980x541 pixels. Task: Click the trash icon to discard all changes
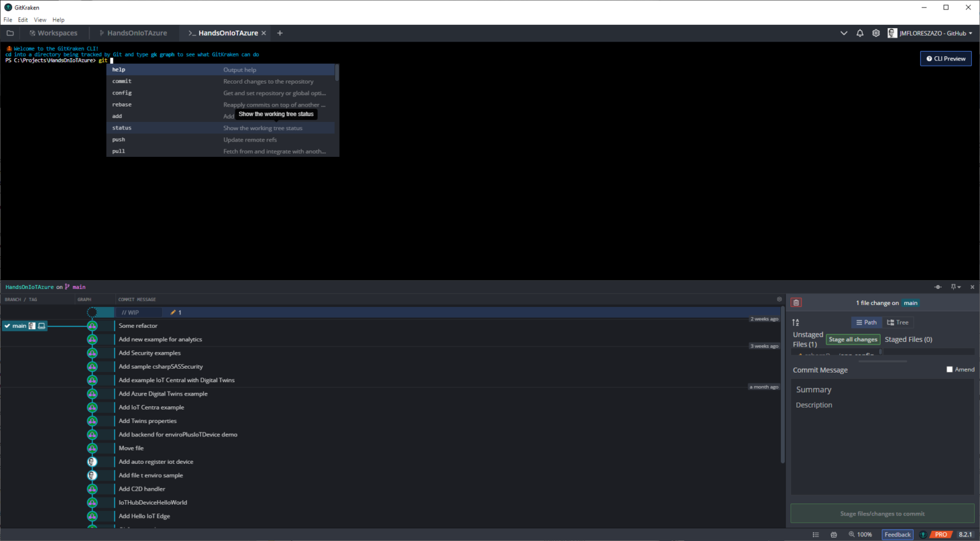point(796,303)
